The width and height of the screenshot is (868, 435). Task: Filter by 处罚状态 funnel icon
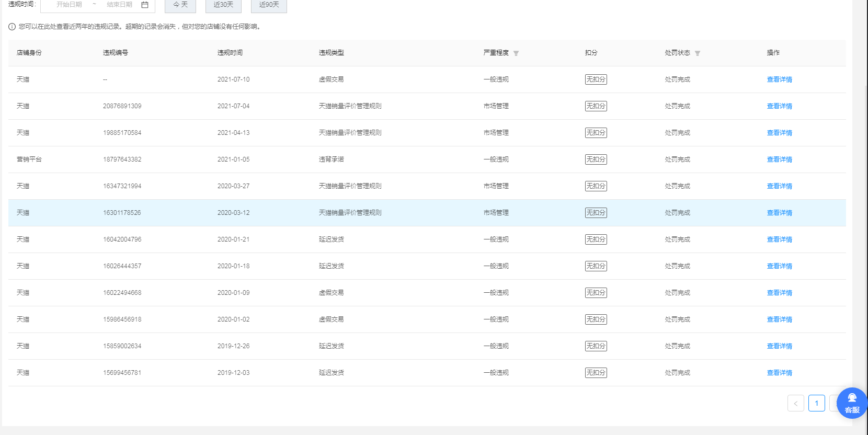pos(698,53)
